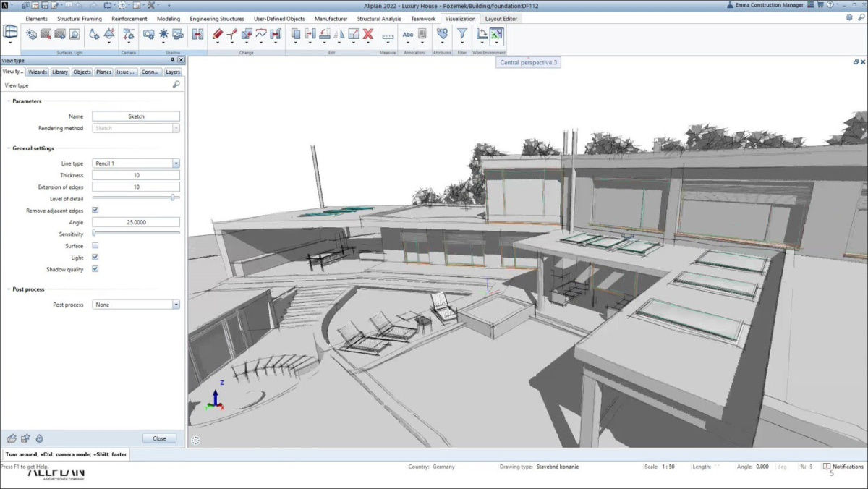Open the Line type dropdown

click(x=176, y=163)
